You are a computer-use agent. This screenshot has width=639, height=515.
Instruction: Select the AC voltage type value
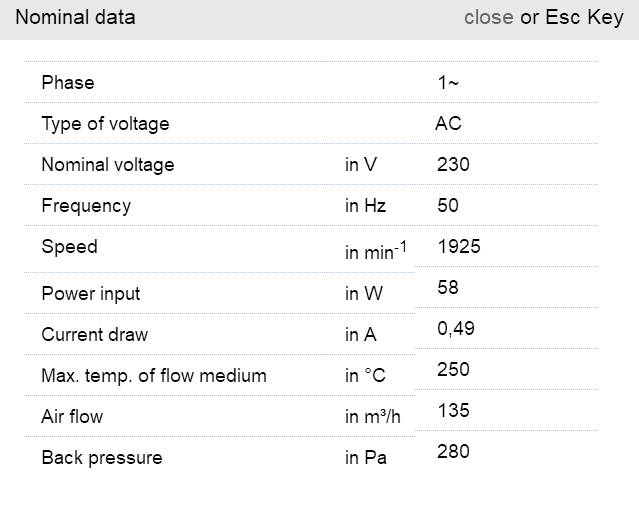[x=448, y=124]
